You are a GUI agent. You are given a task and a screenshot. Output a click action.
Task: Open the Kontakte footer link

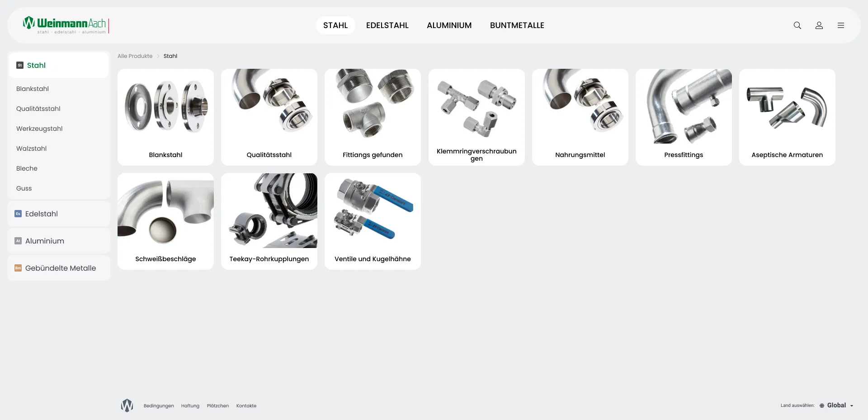[246, 406]
